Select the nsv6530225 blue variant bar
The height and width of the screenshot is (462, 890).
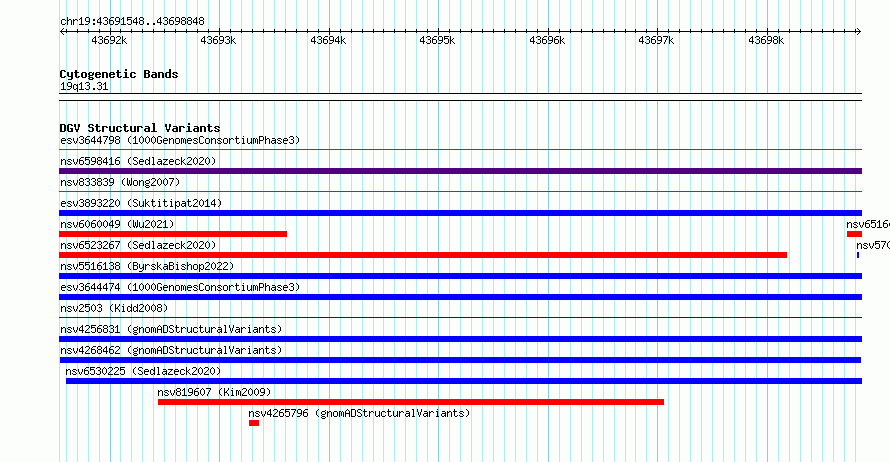[464, 381]
